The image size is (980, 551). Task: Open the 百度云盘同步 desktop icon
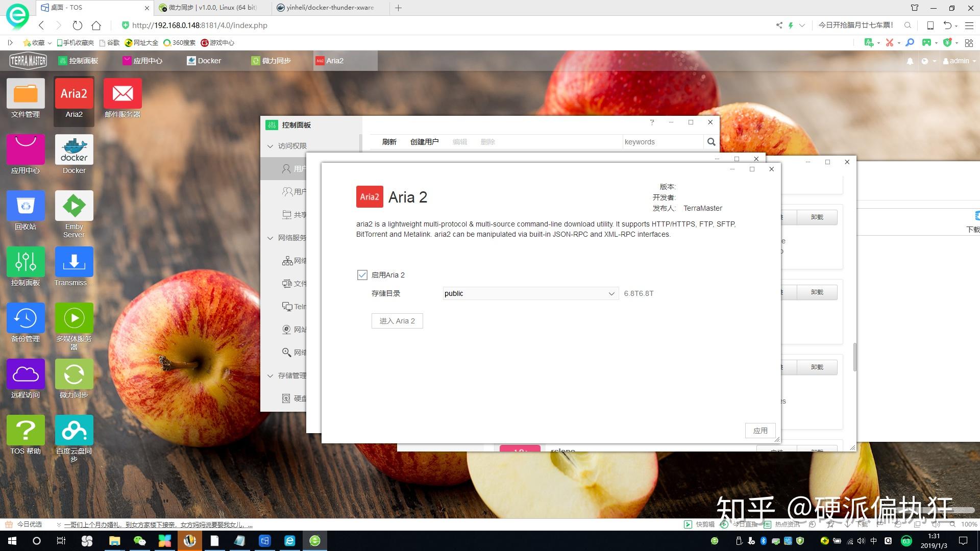pyautogui.click(x=74, y=431)
